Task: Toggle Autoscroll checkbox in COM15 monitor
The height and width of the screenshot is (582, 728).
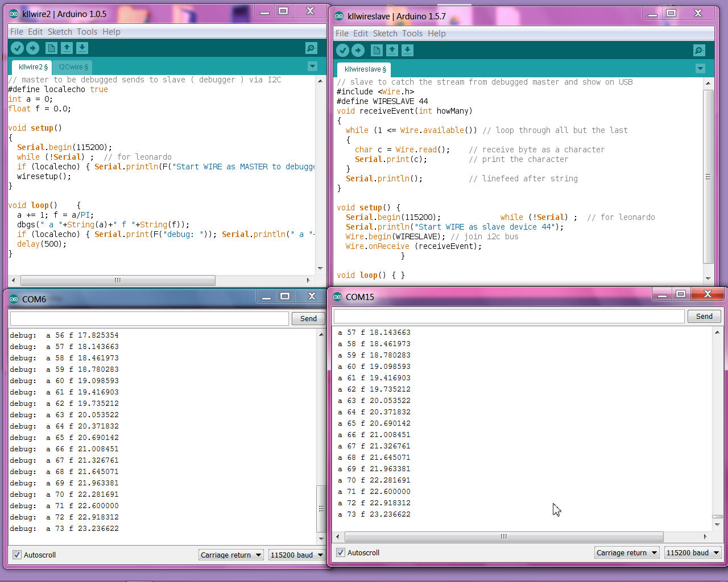Action: tap(341, 552)
